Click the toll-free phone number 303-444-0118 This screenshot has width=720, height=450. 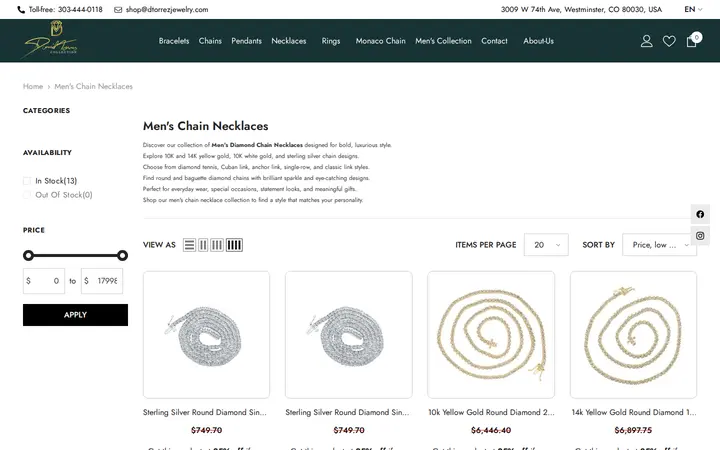click(x=80, y=10)
